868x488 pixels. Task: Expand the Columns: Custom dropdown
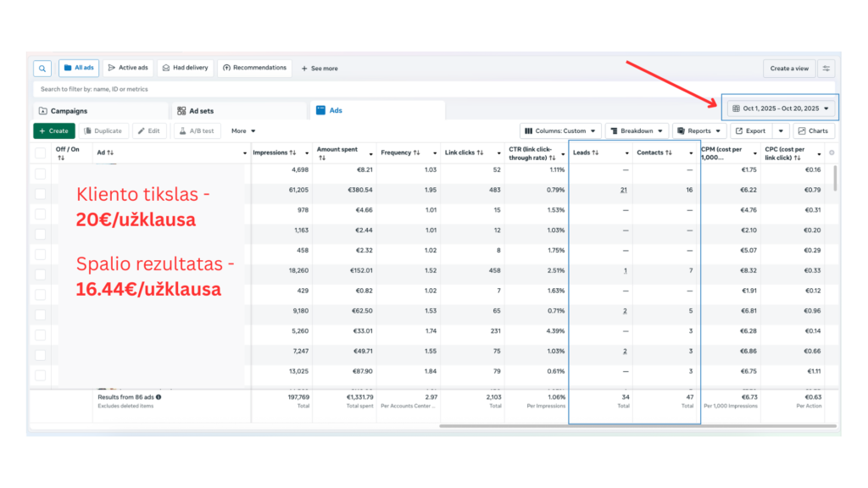click(x=560, y=131)
